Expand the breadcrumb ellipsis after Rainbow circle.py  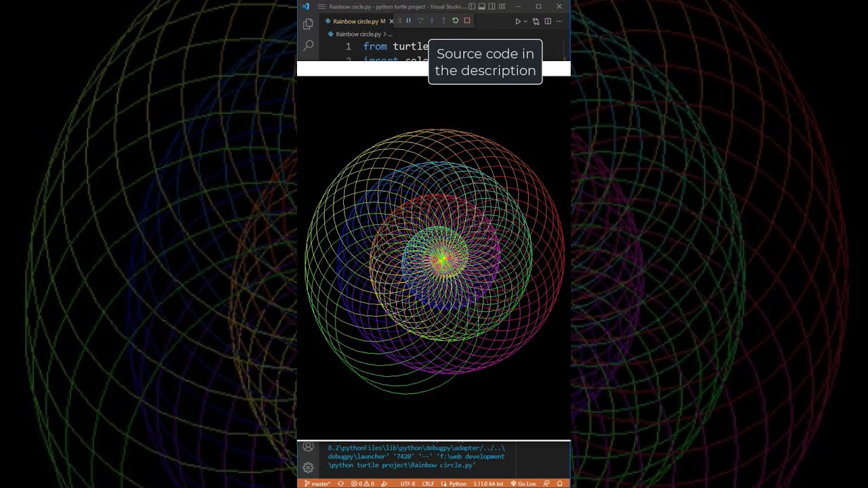point(390,34)
